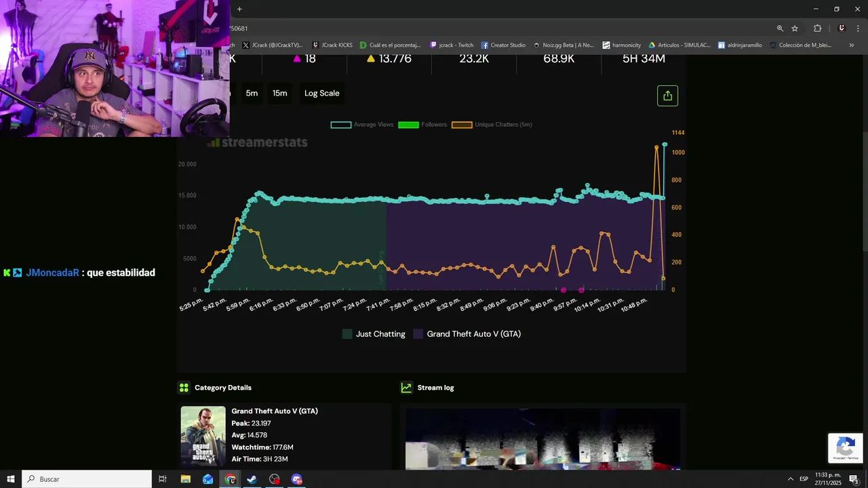Image resolution: width=868 pixels, height=488 pixels.
Task: Open 'Cuál es el porcentaj...' bookmark
Action: [x=390, y=45]
